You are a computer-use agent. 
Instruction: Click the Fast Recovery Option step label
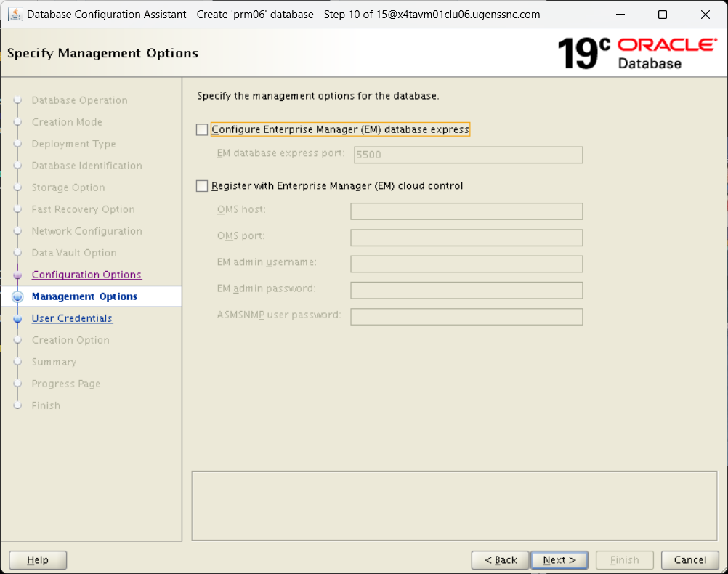coord(83,209)
